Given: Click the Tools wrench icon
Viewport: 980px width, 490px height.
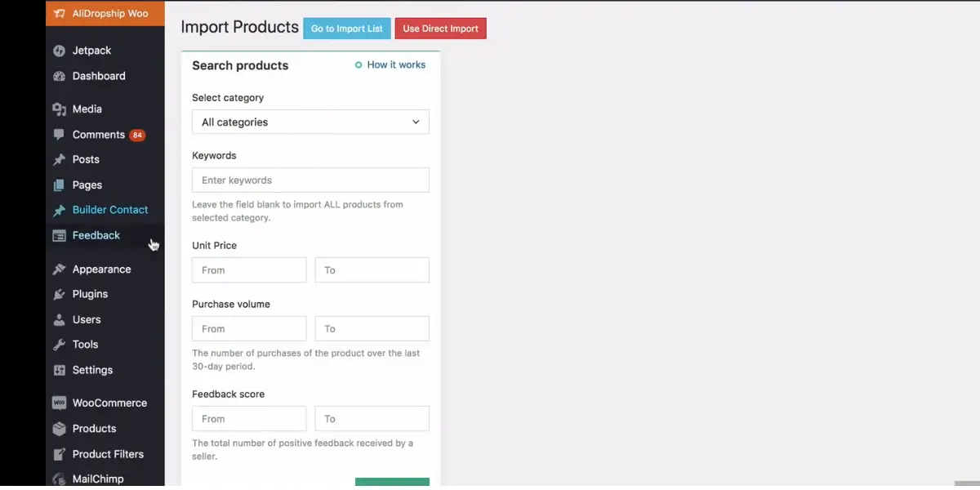Looking at the screenshot, I should (59, 345).
